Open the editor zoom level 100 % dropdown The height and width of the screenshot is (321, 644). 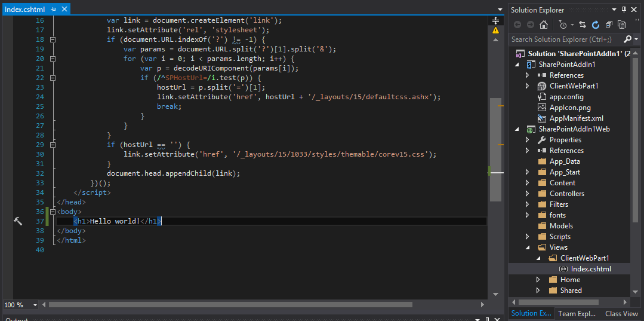[35, 305]
